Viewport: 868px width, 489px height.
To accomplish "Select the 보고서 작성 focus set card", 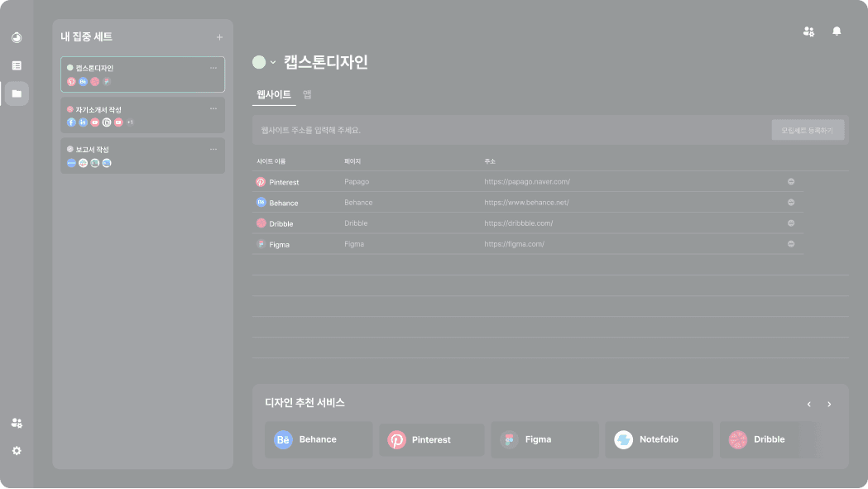I will pyautogui.click(x=143, y=156).
